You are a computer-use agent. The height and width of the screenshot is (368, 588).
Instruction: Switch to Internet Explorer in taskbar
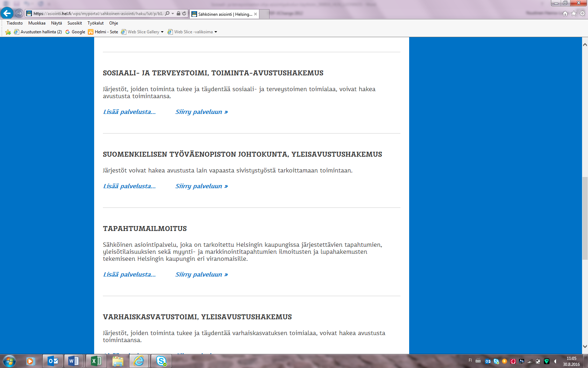point(139,361)
